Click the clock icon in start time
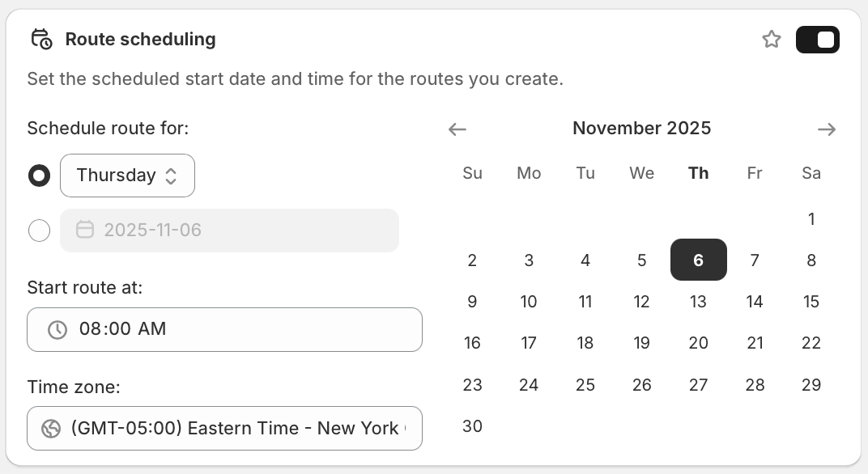The height and width of the screenshot is (474, 868). [x=57, y=329]
